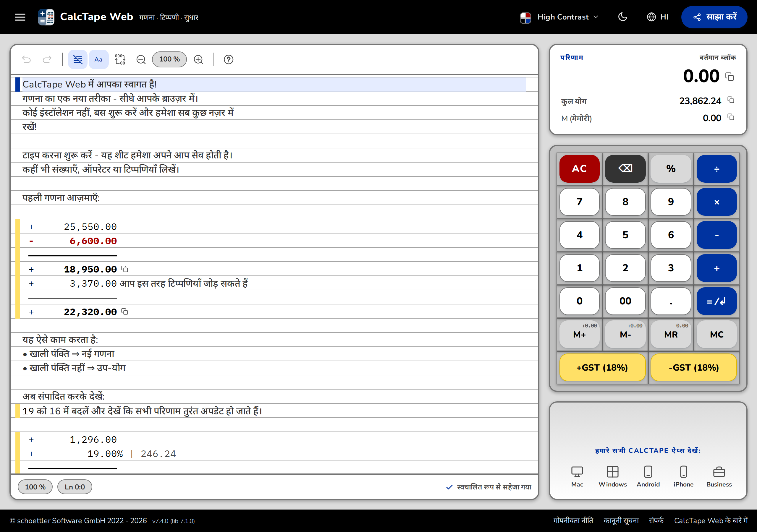Toggle dark mode moon icon
The height and width of the screenshot is (532, 757).
pos(622,17)
